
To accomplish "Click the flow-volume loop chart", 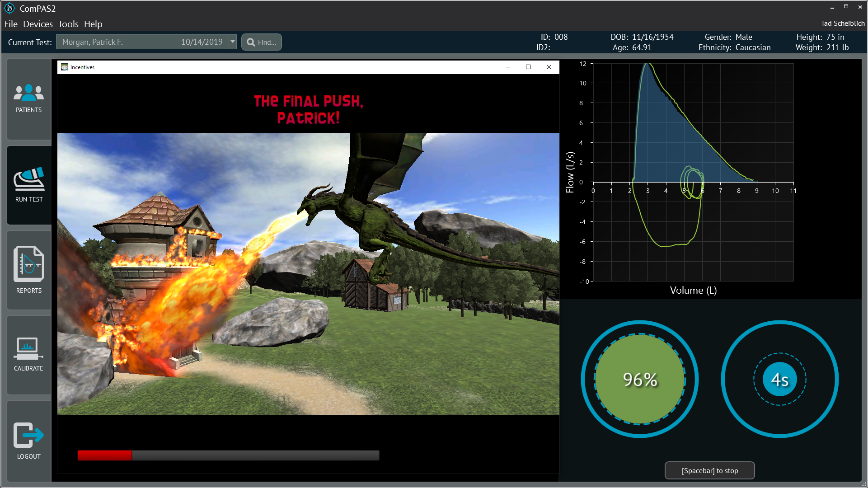I will pos(693,173).
